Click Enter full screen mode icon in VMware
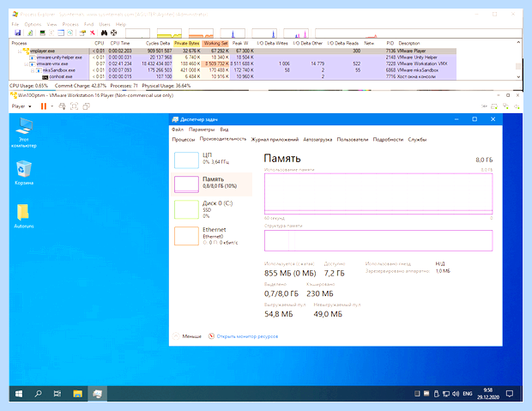 75,106
